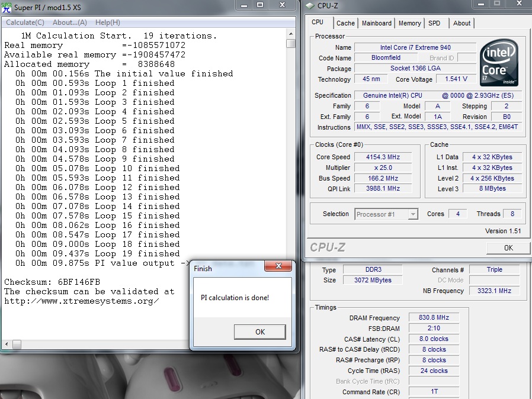Click the Super PI app icon in title bar
532x399 pixels.
(7, 8)
